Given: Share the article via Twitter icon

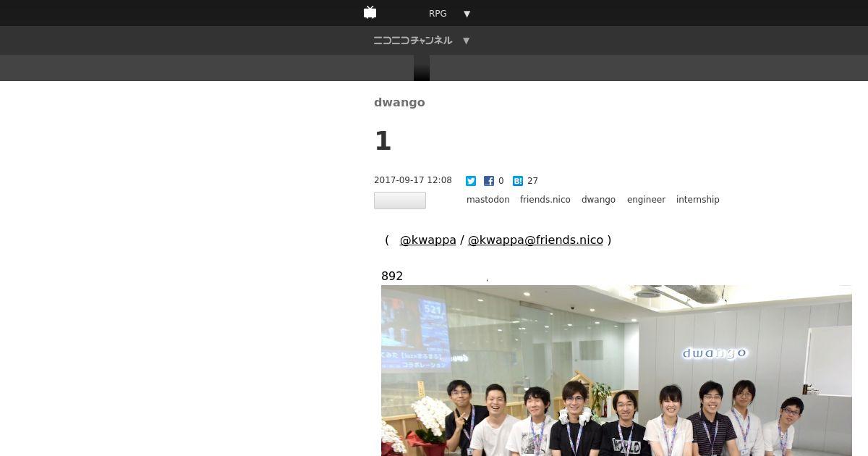Looking at the screenshot, I should (471, 181).
